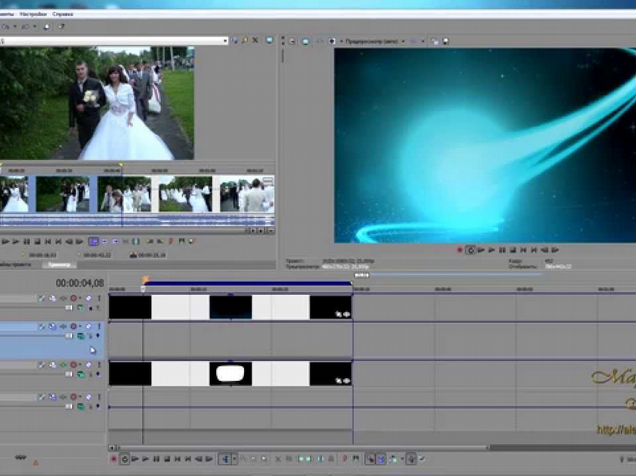Select the Normal edit tool
636x476 pixels.
pyautogui.click(x=226, y=459)
